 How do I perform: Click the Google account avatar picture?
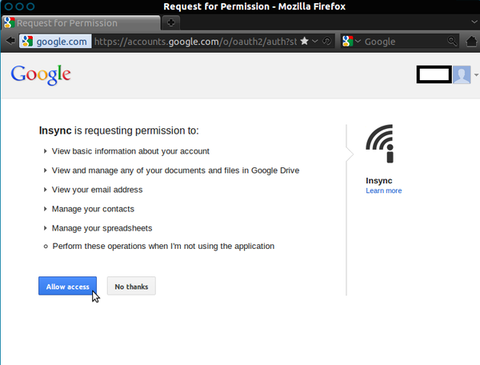pos(462,75)
